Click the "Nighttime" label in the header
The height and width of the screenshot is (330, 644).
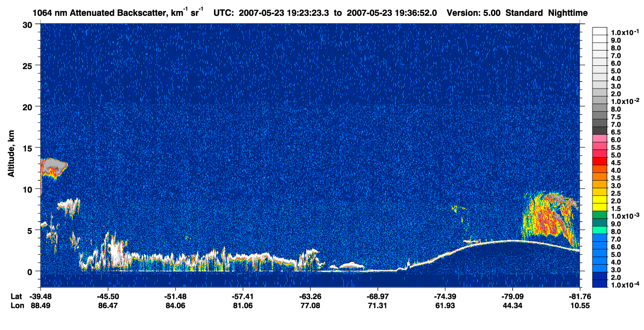[568, 12]
